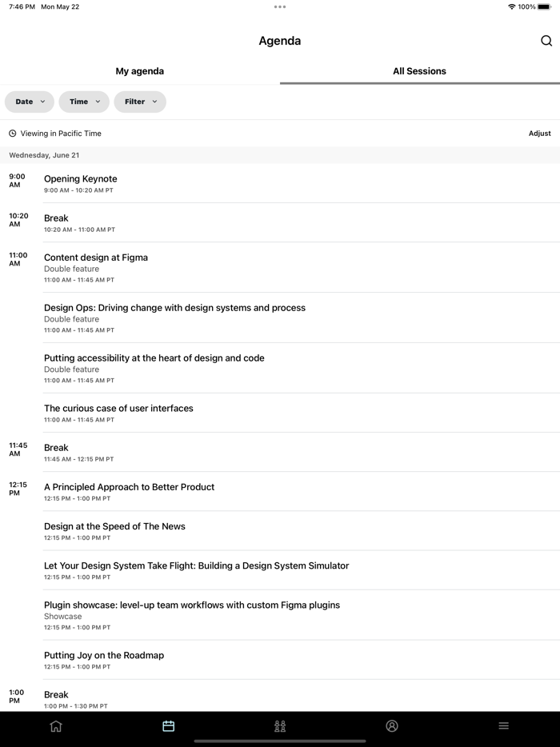Open the Time filter dropdown
The image size is (560, 747).
coord(83,102)
